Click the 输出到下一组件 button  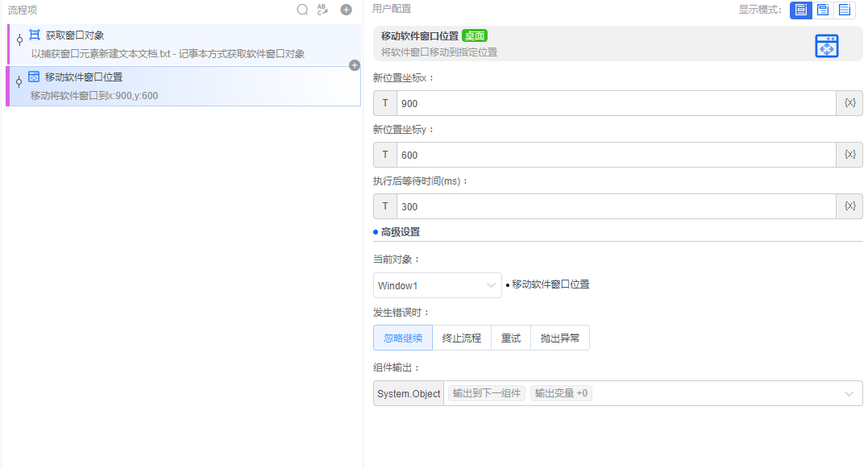coord(486,393)
